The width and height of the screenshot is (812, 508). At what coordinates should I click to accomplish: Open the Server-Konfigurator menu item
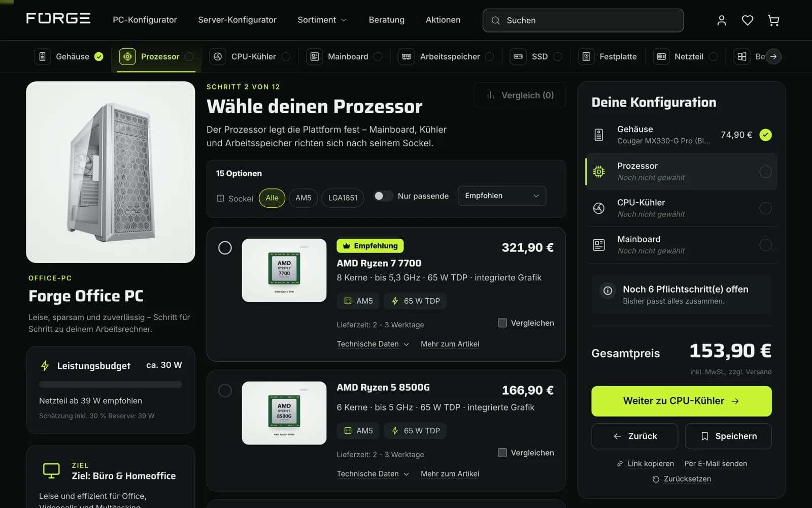237,20
